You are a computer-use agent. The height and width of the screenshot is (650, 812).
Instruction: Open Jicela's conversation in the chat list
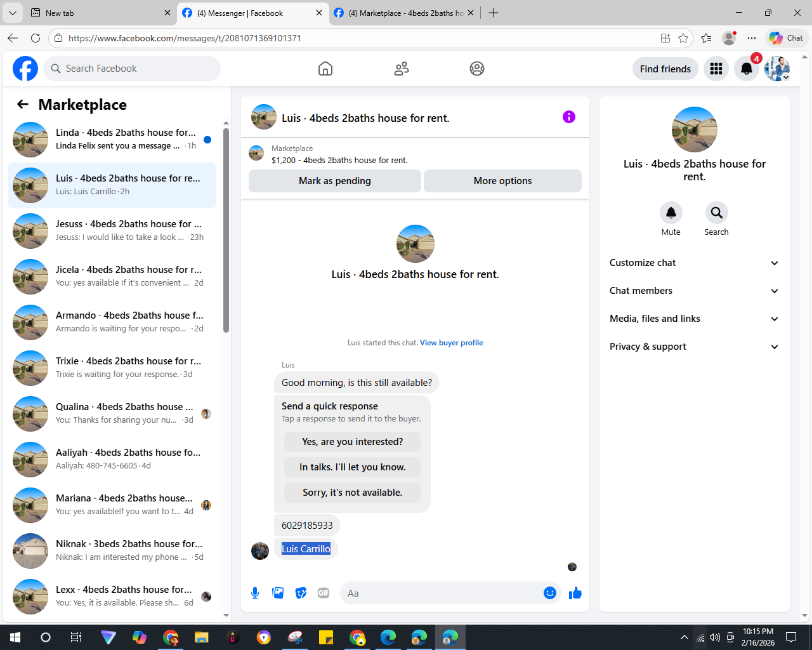click(x=112, y=277)
